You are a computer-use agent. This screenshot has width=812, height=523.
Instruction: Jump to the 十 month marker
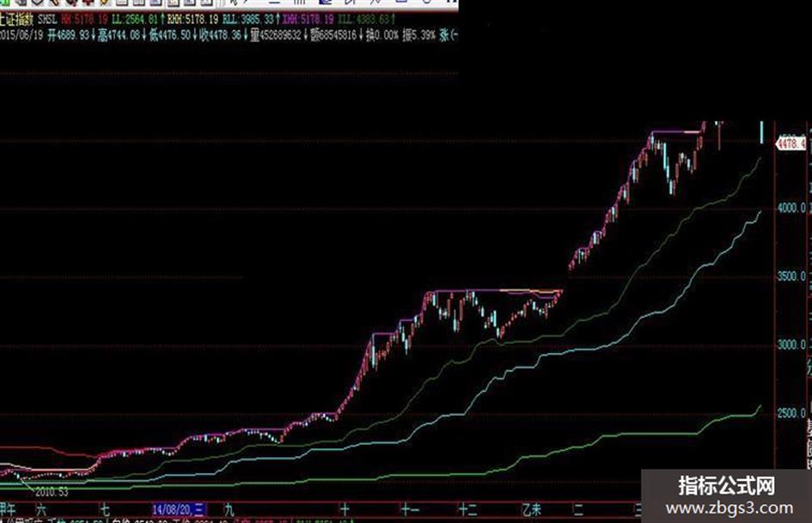(x=345, y=510)
